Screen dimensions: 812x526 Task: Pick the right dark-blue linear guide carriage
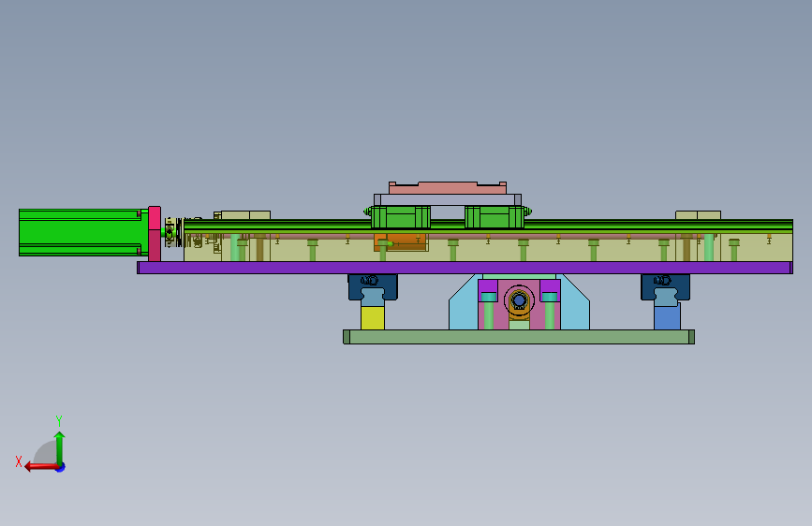tap(666, 287)
